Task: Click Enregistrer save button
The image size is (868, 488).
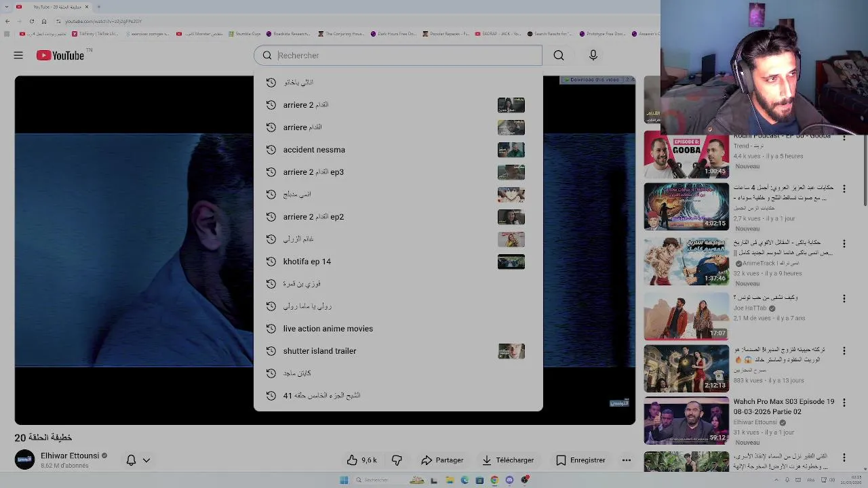Action: [580, 460]
